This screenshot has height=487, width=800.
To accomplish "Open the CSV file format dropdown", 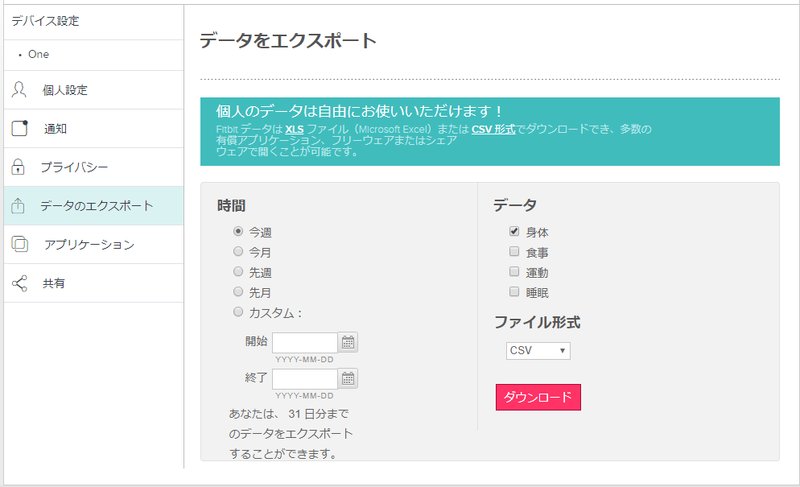I will point(538,351).
